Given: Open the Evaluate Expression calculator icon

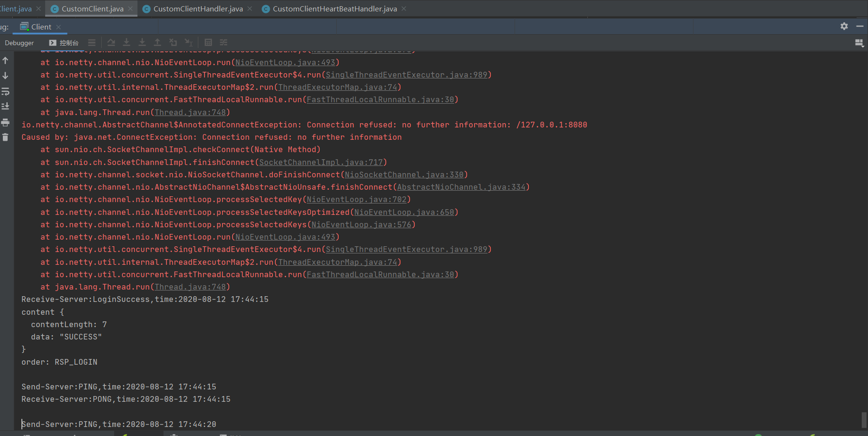Looking at the screenshot, I should coord(208,43).
